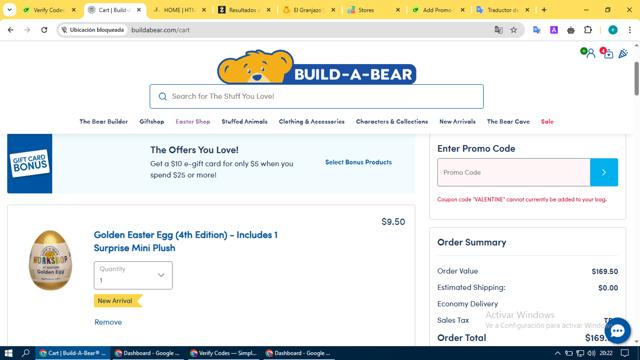Open first Dashboard Google taskbar window
This screenshot has height=360, width=640.
coord(148,353)
